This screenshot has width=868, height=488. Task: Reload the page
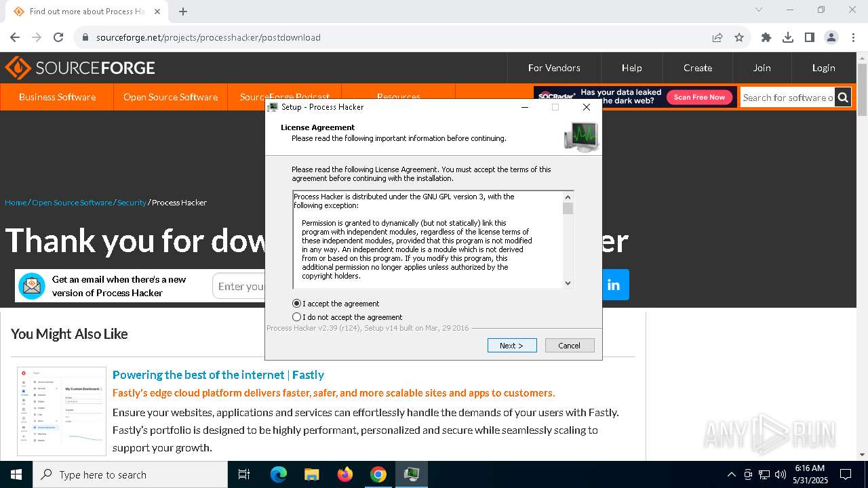click(58, 37)
